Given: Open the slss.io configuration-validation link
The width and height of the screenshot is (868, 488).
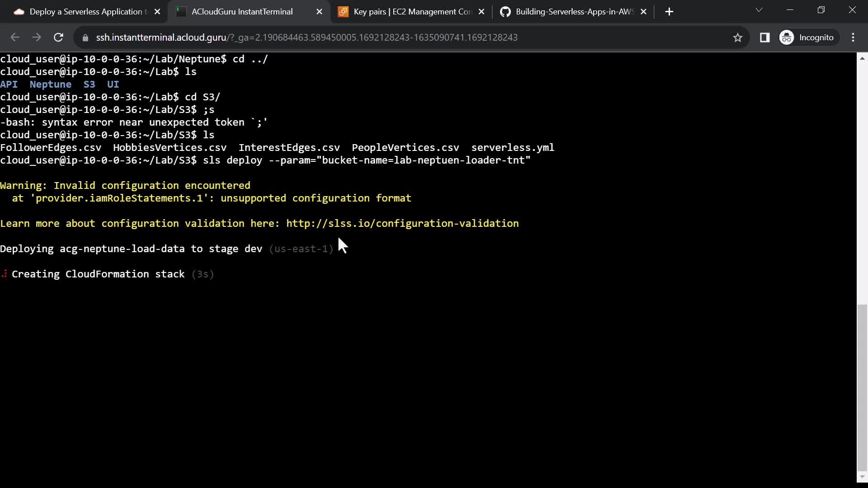Looking at the screenshot, I should pyautogui.click(x=402, y=224).
